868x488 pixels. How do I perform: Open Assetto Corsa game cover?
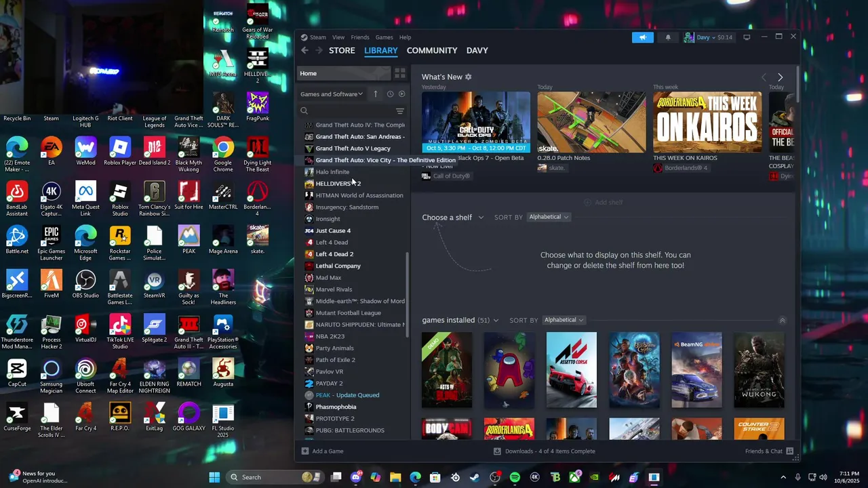pyautogui.click(x=572, y=370)
